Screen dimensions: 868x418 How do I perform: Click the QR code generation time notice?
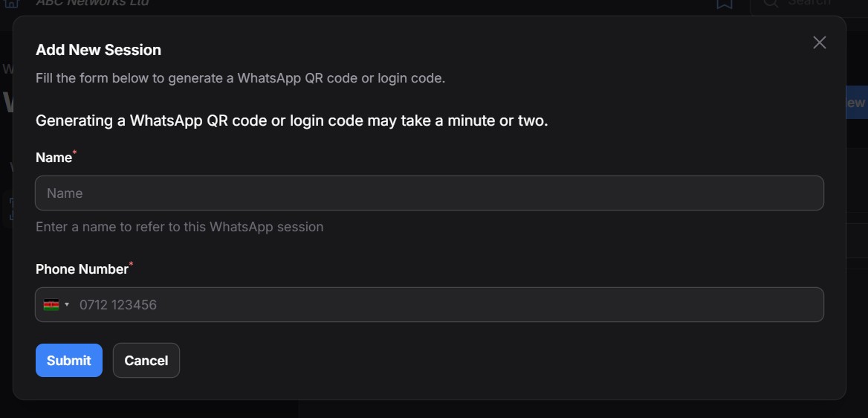[292, 120]
